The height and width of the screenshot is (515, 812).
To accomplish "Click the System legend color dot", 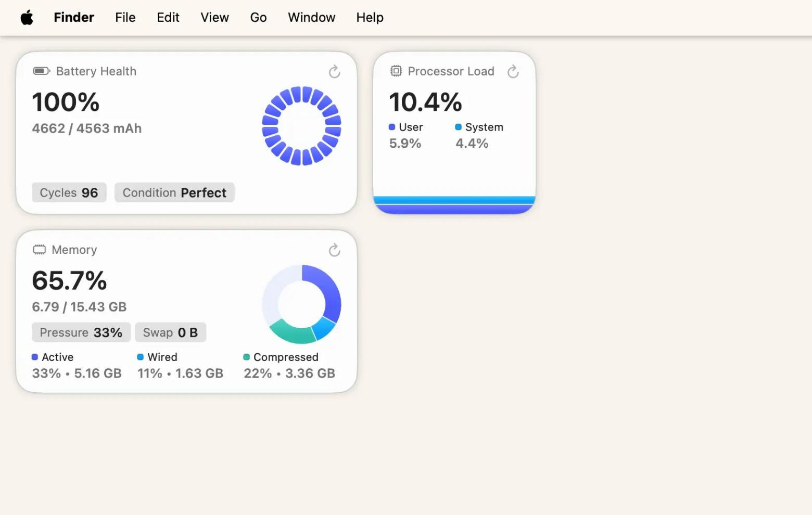I will point(459,127).
